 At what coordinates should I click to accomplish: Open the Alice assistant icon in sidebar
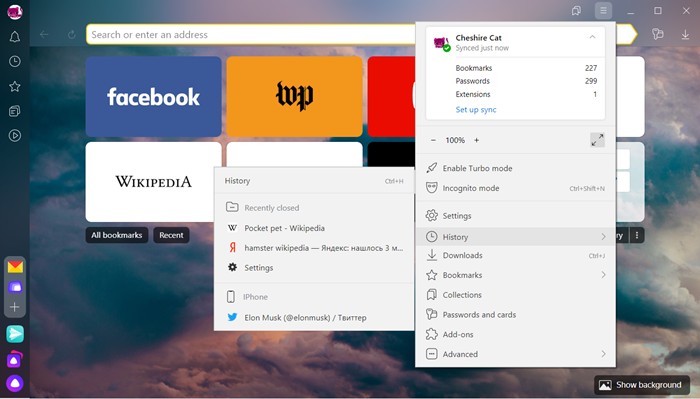(x=15, y=383)
